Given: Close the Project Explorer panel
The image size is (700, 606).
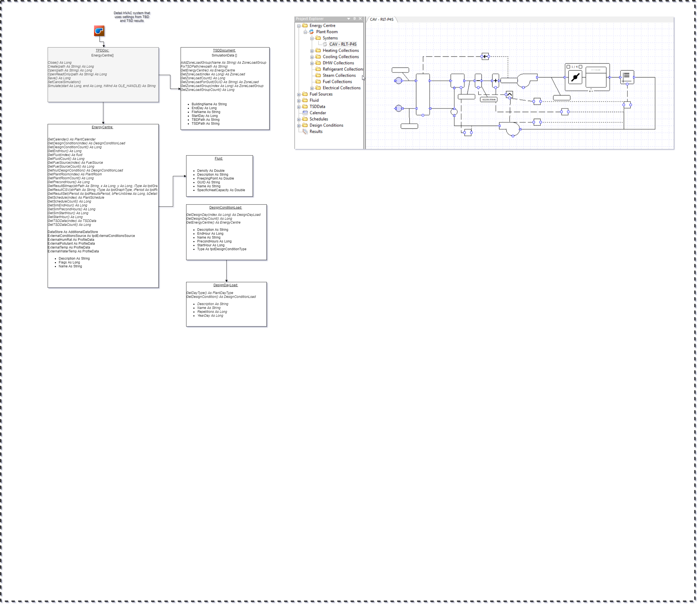Looking at the screenshot, I should [360, 19].
